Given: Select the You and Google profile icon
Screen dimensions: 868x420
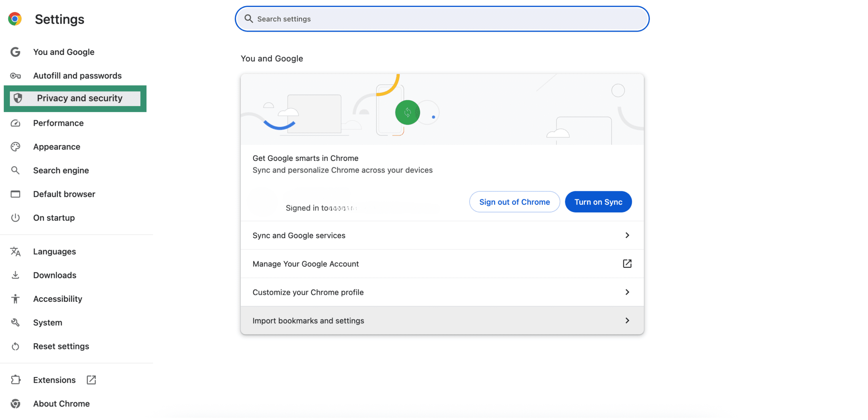Looking at the screenshot, I should 16,52.
